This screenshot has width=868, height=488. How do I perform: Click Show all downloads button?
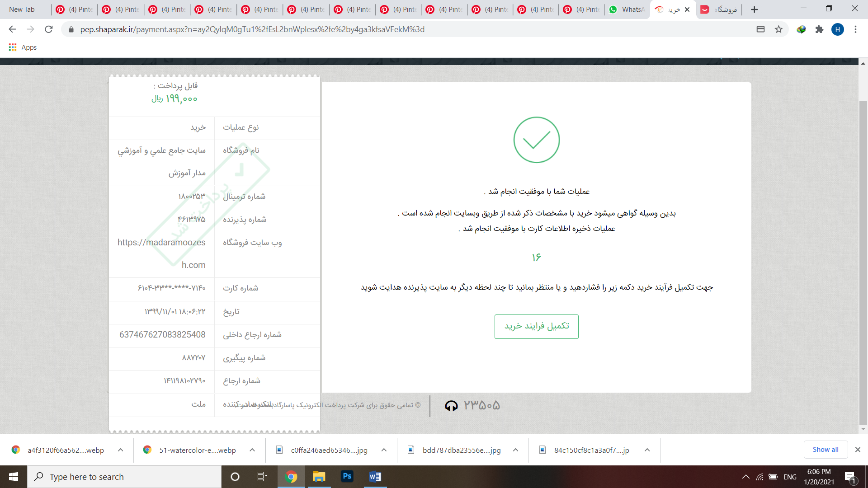825,450
